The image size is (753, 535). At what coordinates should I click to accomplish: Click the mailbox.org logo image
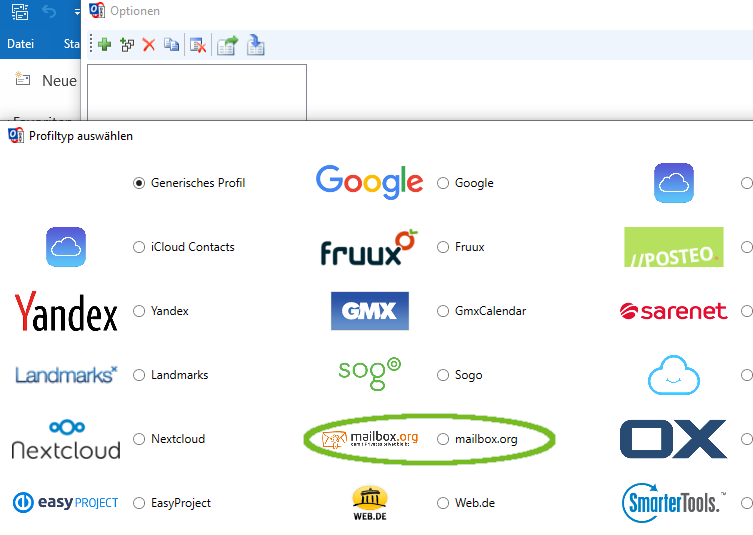click(x=369, y=439)
